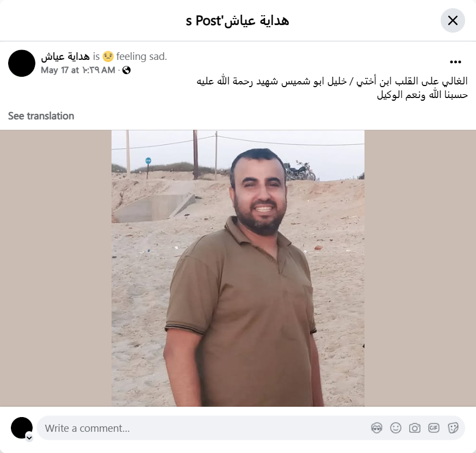
Task: Click the beige area left of photo
Action: tap(55, 268)
